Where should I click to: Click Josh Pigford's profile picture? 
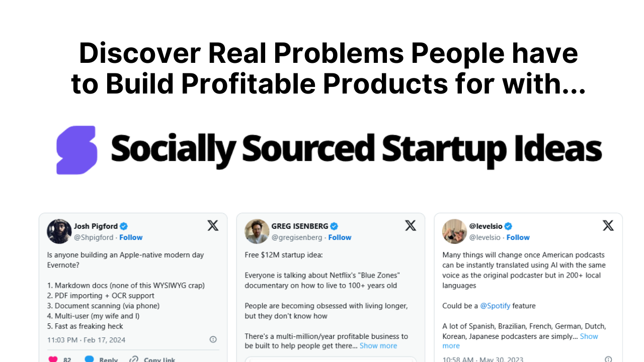pos(59,231)
